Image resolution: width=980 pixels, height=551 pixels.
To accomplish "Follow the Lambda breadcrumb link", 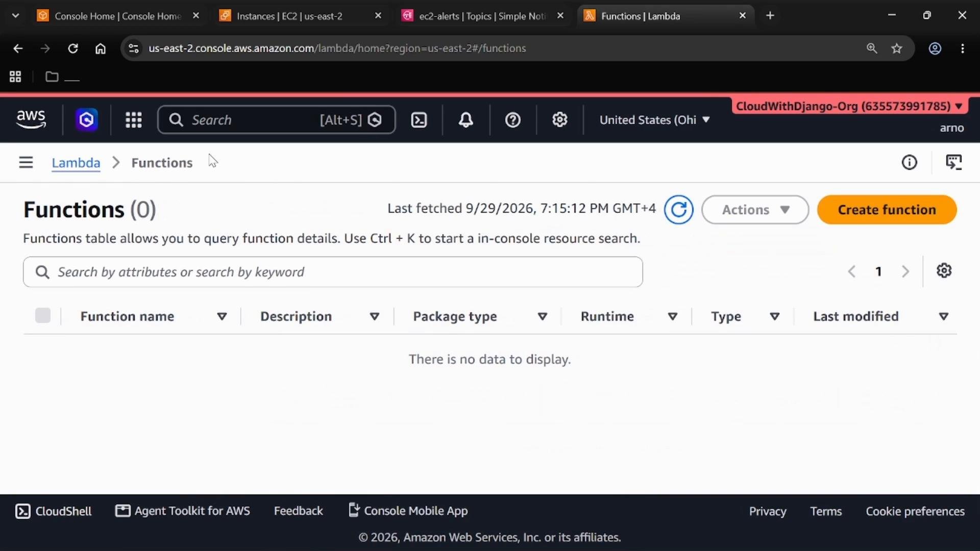I will (76, 163).
